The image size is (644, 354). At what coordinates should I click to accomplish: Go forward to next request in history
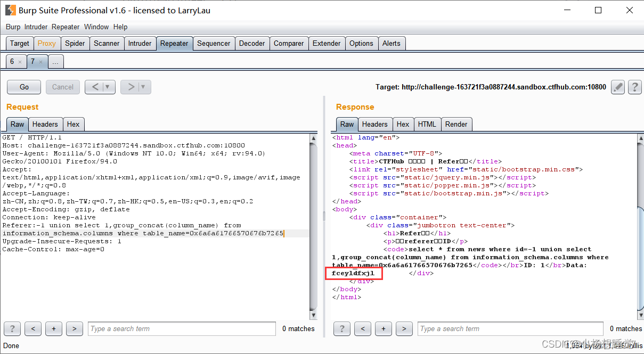click(130, 87)
